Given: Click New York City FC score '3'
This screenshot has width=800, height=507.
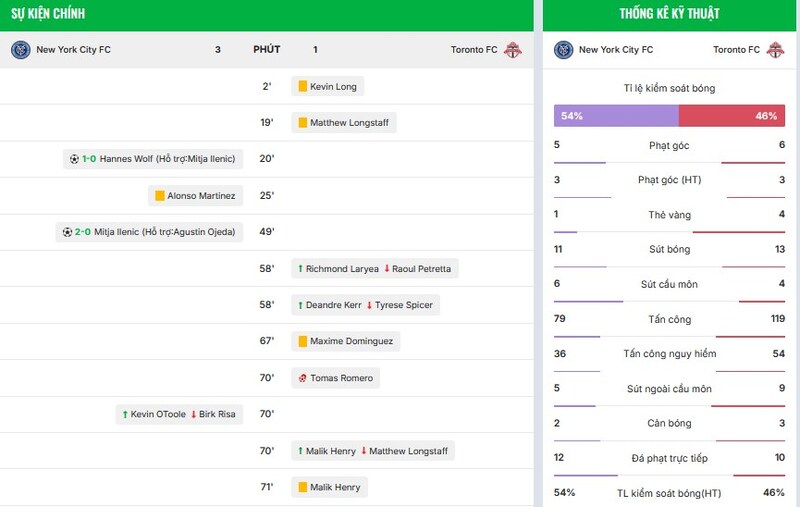Looking at the screenshot, I should point(218,49).
